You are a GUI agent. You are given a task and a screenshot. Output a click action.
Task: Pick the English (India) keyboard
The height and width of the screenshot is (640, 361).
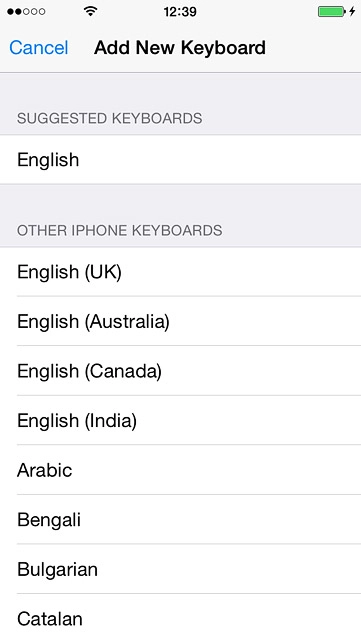pyautogui.click(x=180, y=420)
